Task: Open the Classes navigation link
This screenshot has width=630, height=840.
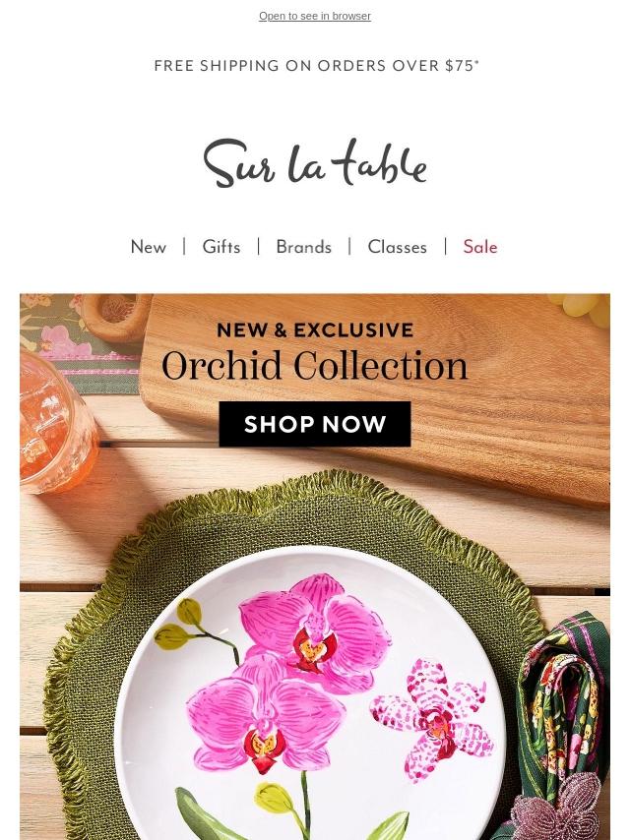Action: coord(398,247)
